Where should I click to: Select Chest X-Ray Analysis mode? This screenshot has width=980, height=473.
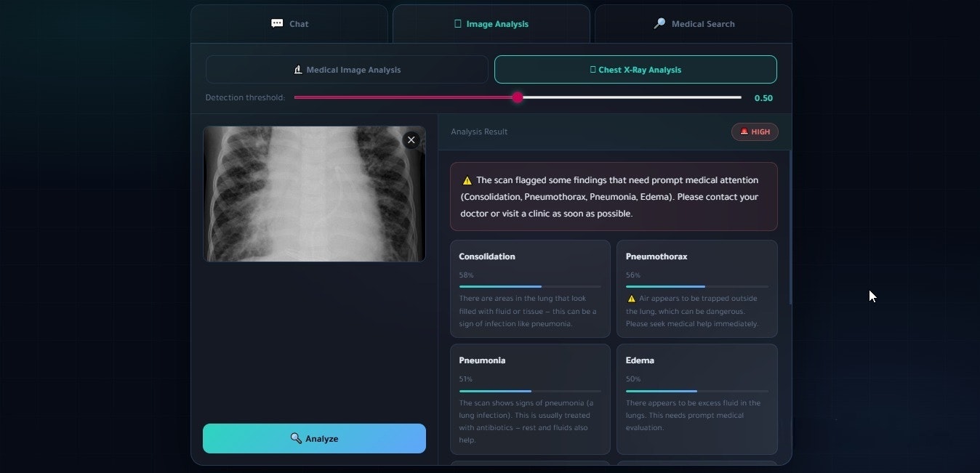click(x=635, y=70)
